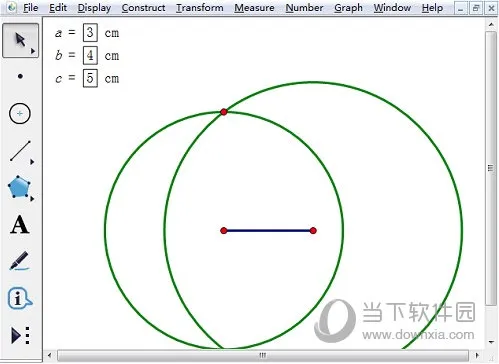
Task: Click the vertical scrollbar thumb
Action: tap(491, 168)
